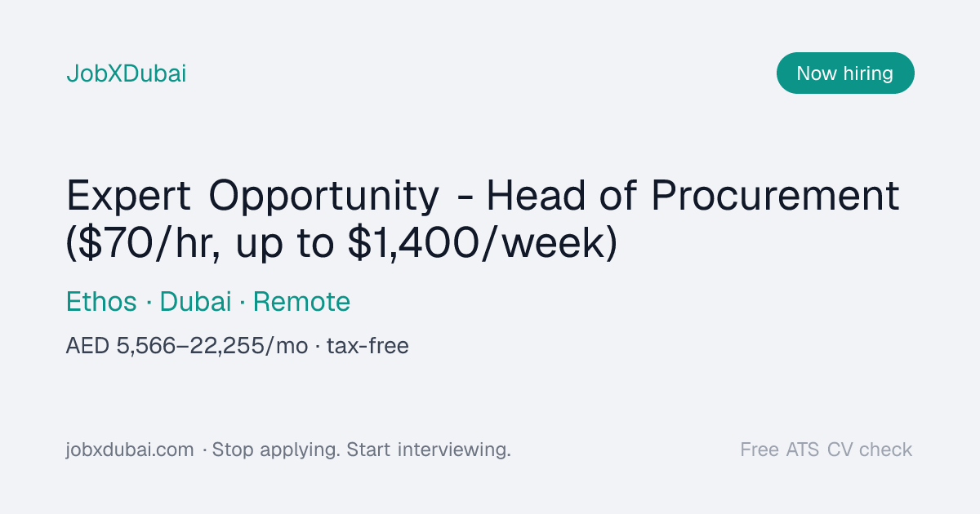The image size is (980, 514).
Task: Click the Start interviewing text
Action: [x=429, y=450]
